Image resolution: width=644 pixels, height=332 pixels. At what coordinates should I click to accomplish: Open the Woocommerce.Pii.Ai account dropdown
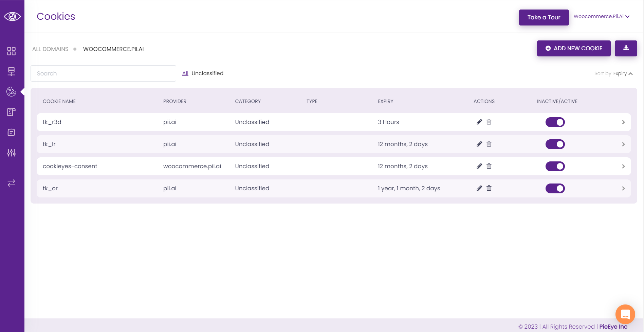(602, 16)
